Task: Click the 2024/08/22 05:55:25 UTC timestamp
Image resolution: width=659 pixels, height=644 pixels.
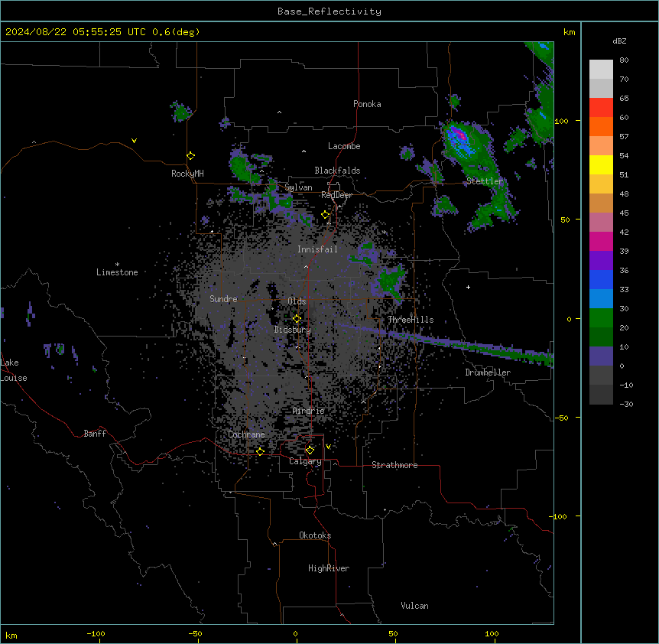Action: click(76, 32)
